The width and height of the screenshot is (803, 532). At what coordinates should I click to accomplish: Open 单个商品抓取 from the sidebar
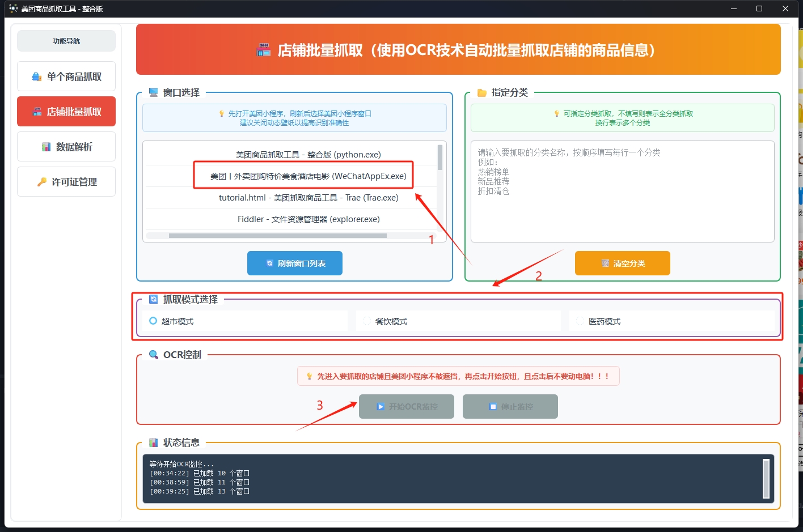tap(66, 76)
